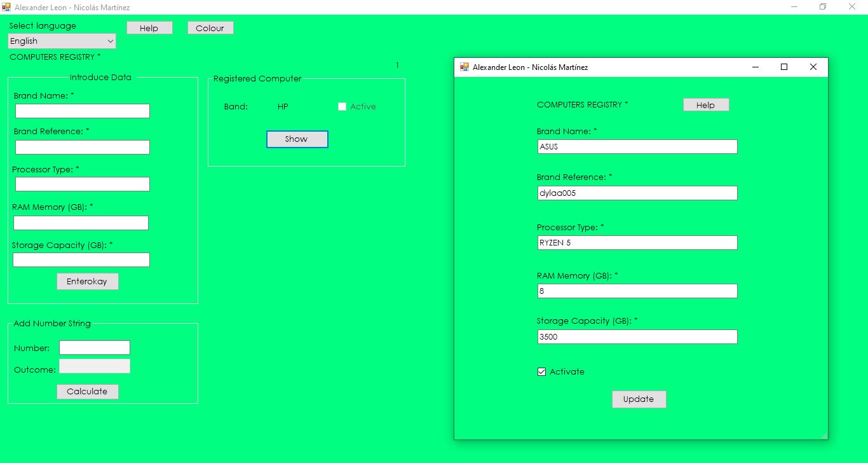
Task: Click the Update button in the dialog
Action: point(639,399)
